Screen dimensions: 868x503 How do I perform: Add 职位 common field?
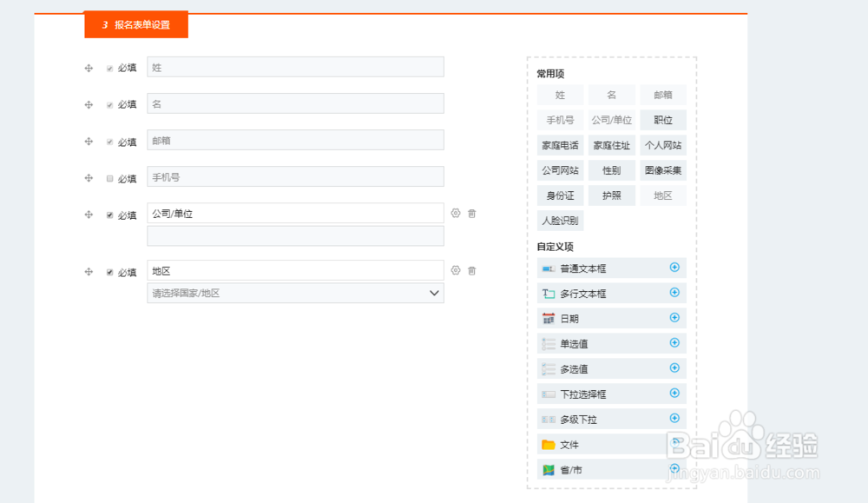point(662,120)
